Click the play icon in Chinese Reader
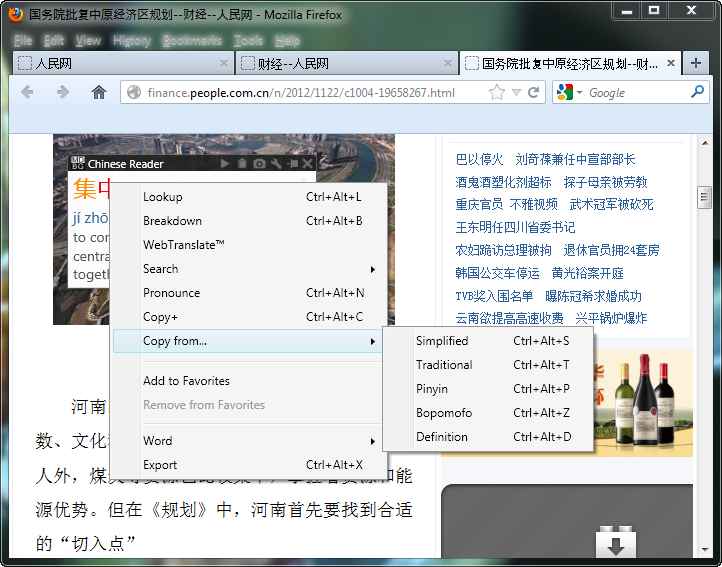Image resolution: width=722 pixels, height=567 pixels. point(225,164)
